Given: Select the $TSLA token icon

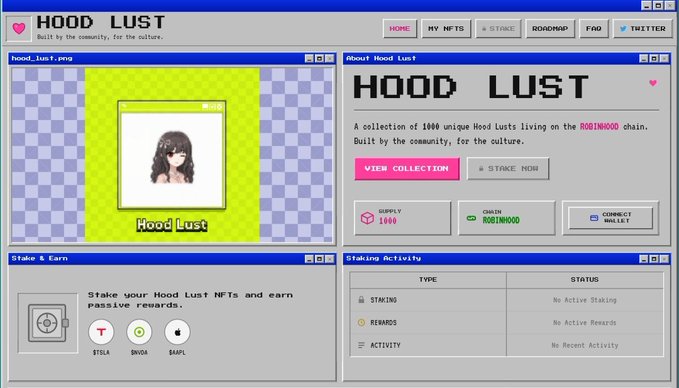Looking at the screenshot, I should pyautogui.click(x=101, y=332).
